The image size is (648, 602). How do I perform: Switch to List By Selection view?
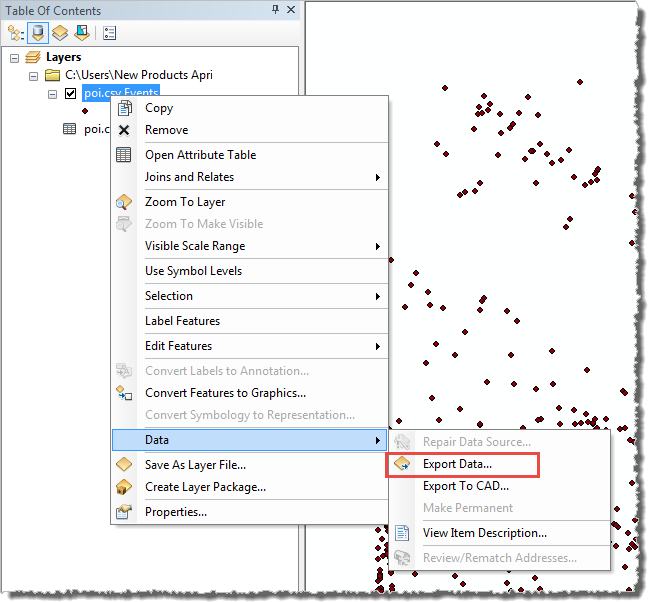point(80,33)
